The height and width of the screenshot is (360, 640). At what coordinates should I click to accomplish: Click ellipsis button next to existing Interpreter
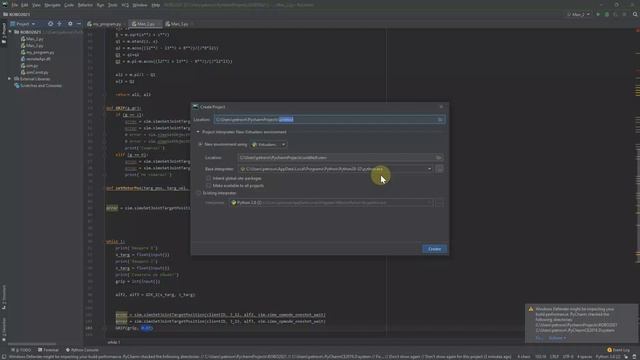pos(439,202)
